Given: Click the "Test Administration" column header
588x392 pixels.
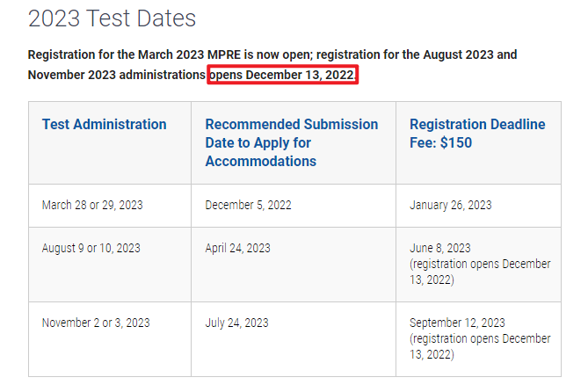Looking at the screenshot, I should coord(104,125).
